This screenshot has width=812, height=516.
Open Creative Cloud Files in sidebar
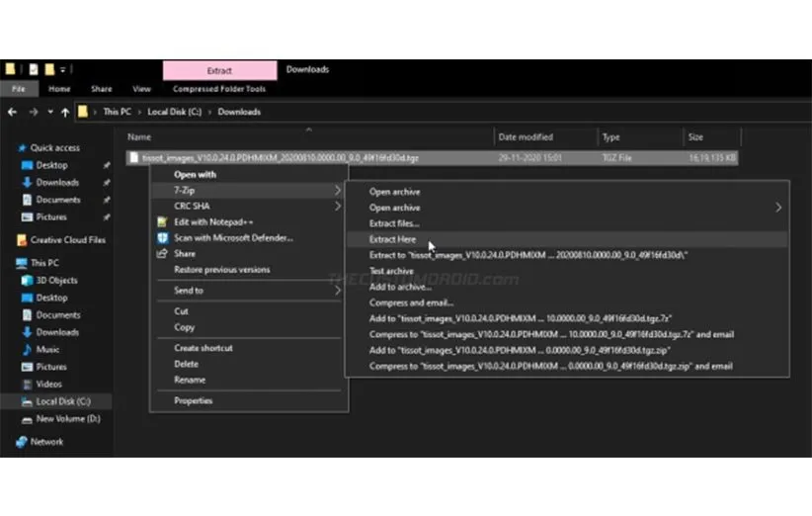click(x=67, y=240)
